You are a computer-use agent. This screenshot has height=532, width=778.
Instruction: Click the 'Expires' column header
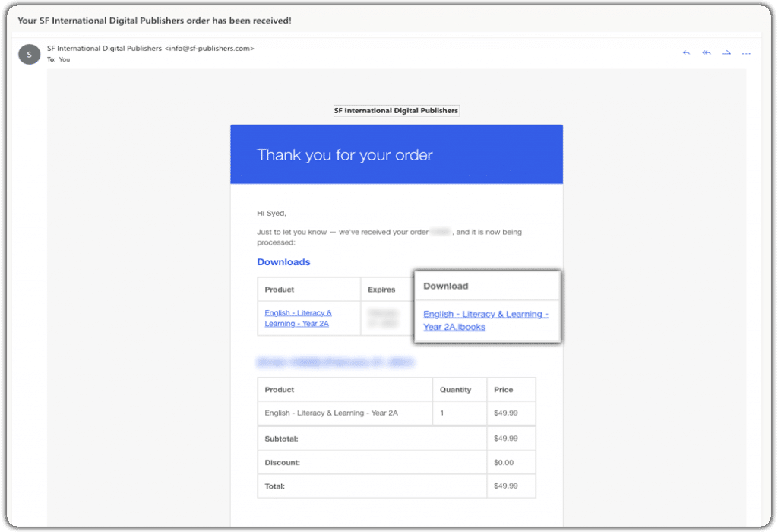point(381,290)
